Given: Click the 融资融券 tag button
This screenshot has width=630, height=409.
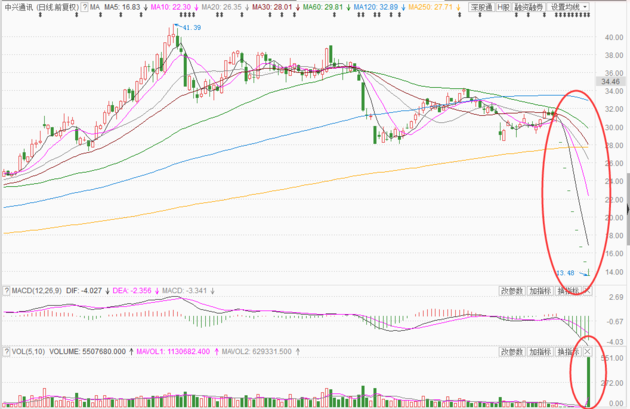Looking at the screenshot, I should (x=529, y=7).
